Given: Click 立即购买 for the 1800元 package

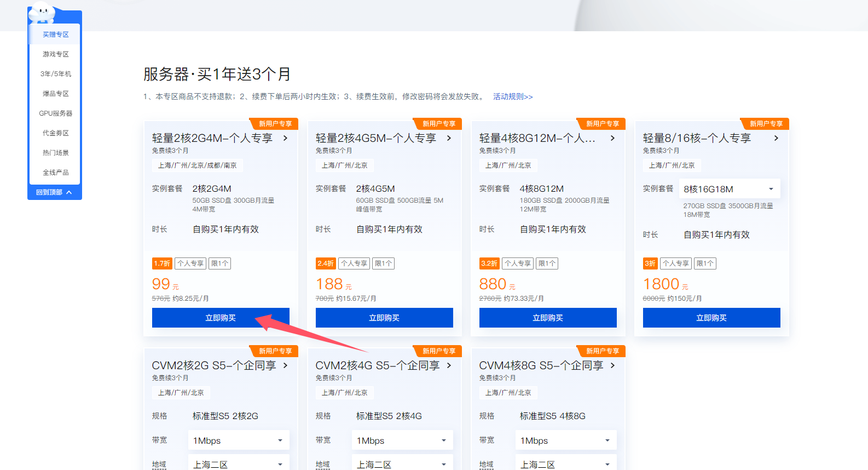Looking at the screenshot, I should [711, 318].
